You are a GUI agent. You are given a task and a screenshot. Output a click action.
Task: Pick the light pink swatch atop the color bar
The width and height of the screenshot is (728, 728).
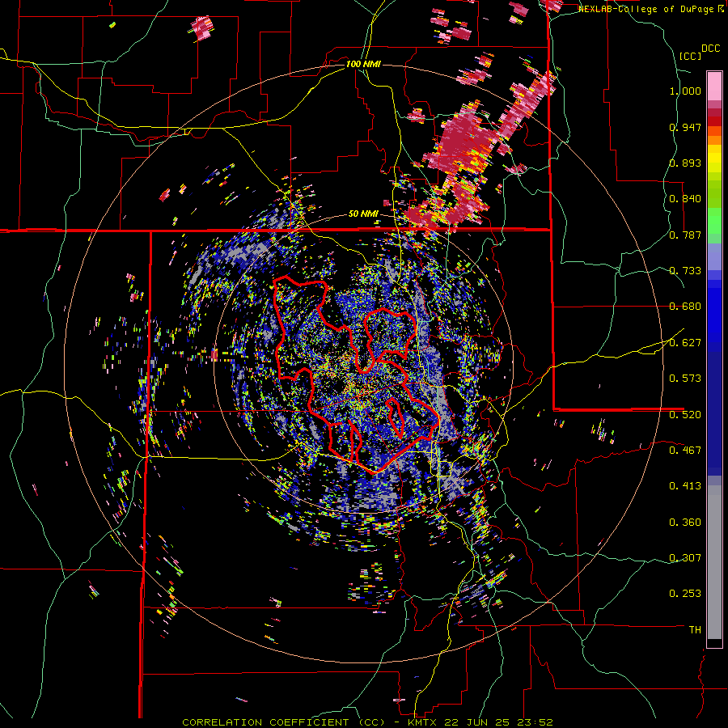coord(714,86)
